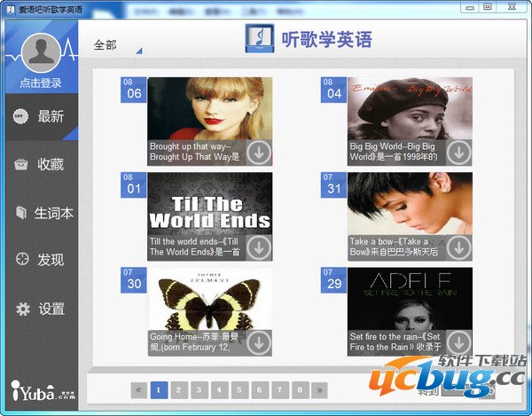Open the 设置 settings page
This screenshot has width=532, height=416.
tap(39, 309)
